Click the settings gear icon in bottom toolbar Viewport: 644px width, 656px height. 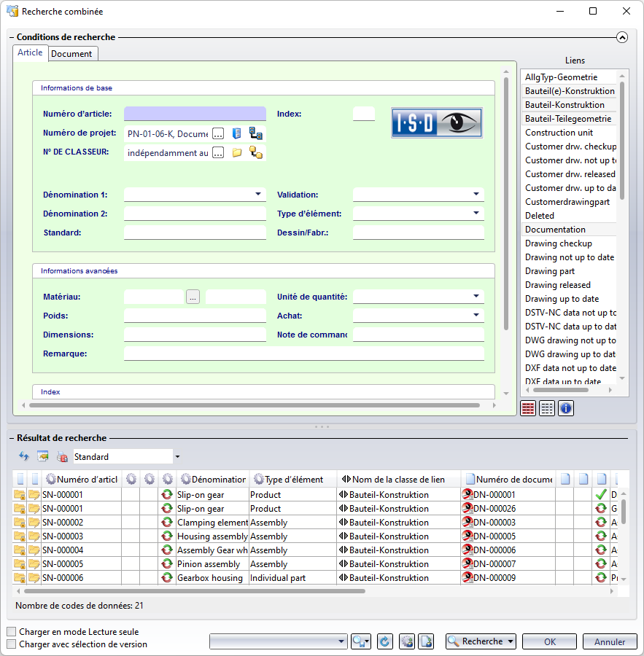click(407, 641)
